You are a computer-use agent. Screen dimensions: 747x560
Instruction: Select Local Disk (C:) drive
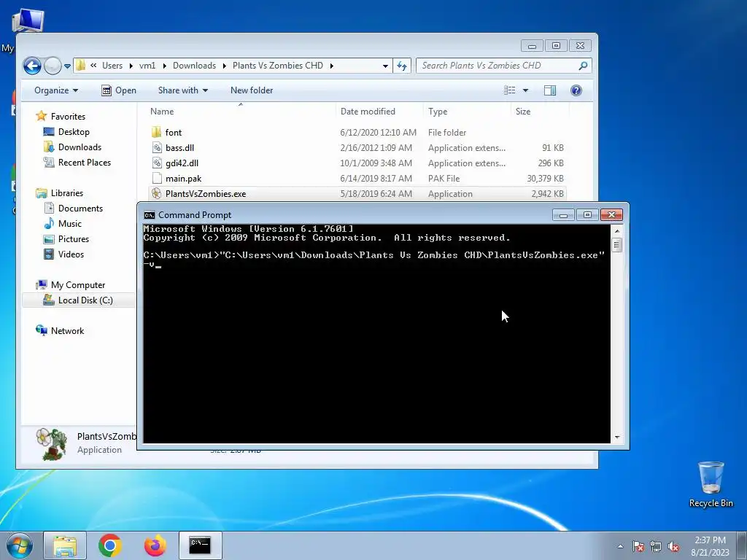85,300
